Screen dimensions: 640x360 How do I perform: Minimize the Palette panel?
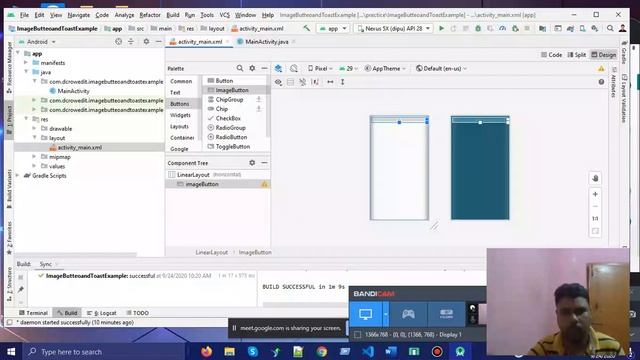click(264, 68)
